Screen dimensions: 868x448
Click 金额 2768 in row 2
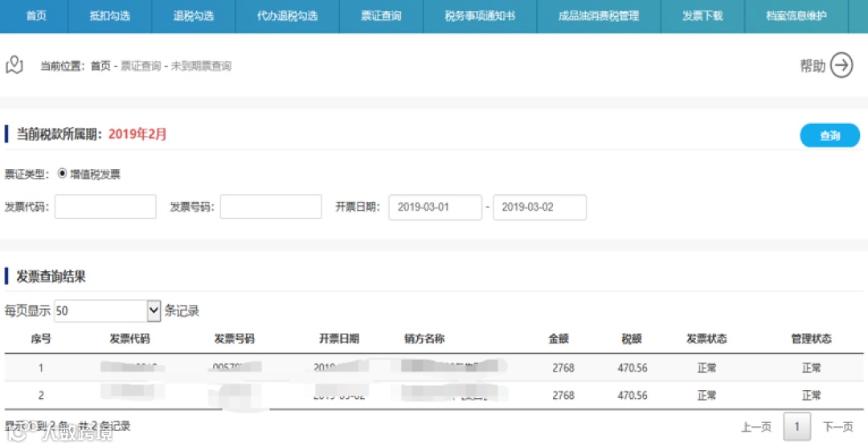[563, 396]
